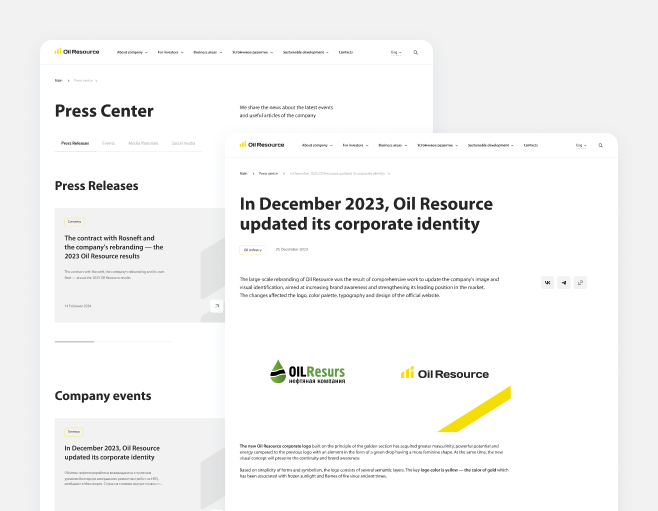Click the search icon in Press Center page
The height and width of the screenshot is (511, 658).
point(415,52)
